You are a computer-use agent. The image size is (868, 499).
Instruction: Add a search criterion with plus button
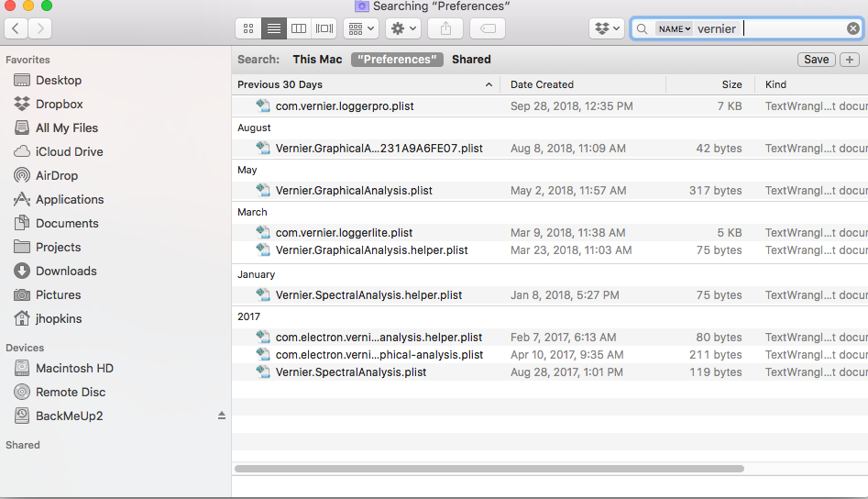[850, 60]
